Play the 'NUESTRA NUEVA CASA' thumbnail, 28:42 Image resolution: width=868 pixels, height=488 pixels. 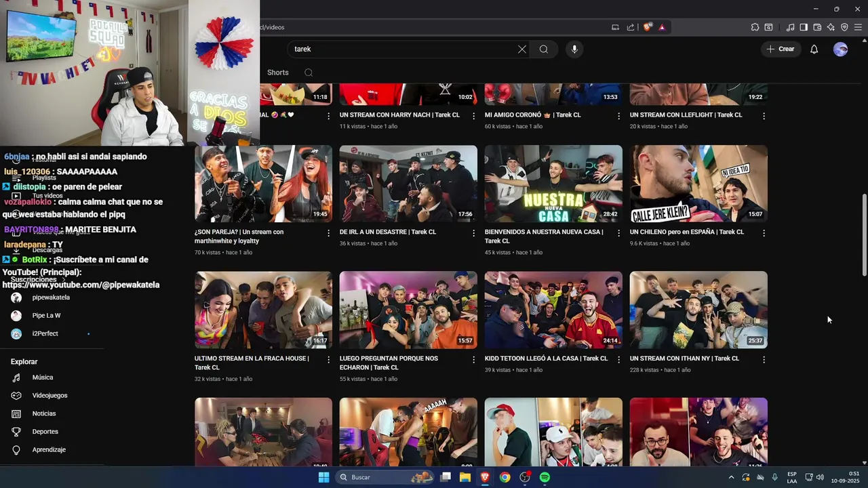click(x=553, y=184)
